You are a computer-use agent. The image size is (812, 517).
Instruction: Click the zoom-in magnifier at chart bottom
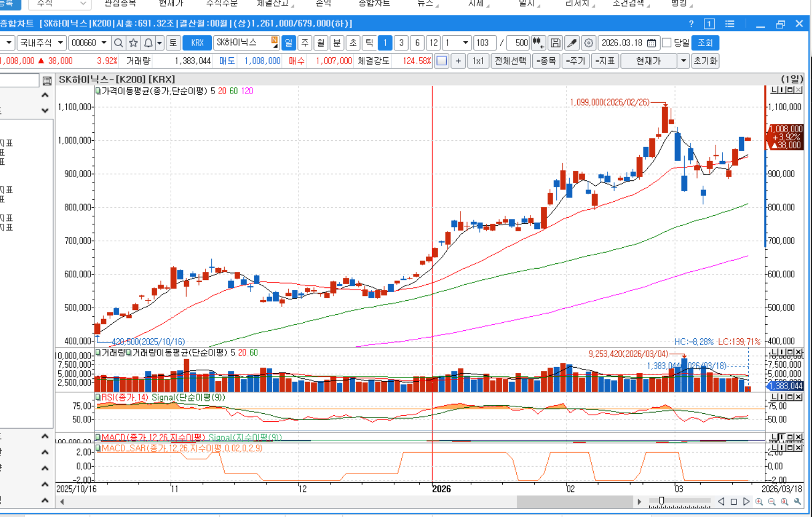point(759,501)
